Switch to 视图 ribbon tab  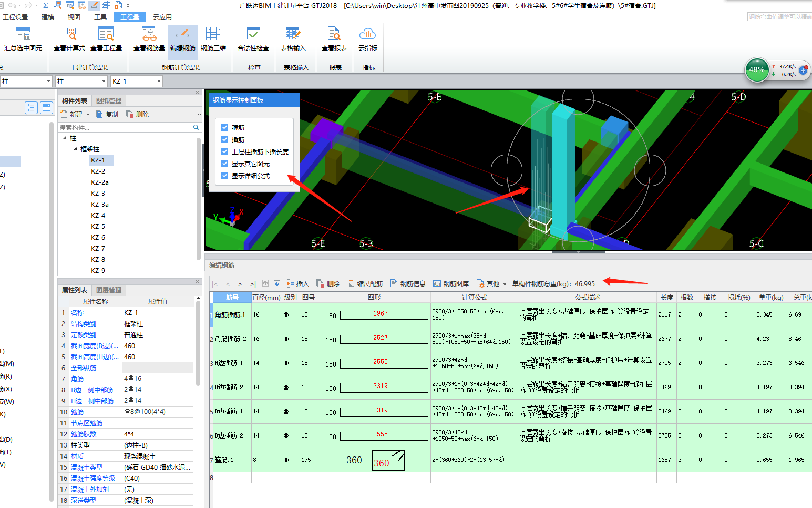pyautogui.click(x=74, y=17)
